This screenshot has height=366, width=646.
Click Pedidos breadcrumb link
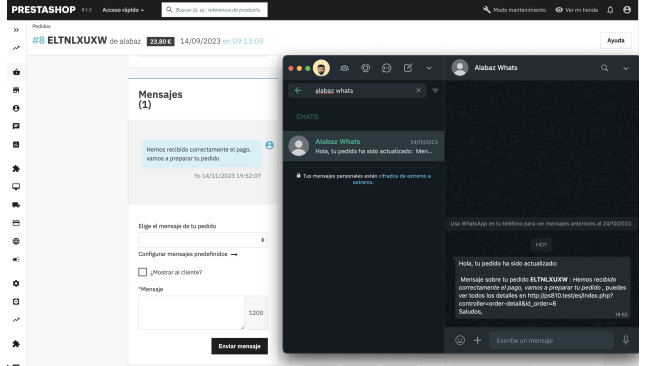click(x=41, y=26)
